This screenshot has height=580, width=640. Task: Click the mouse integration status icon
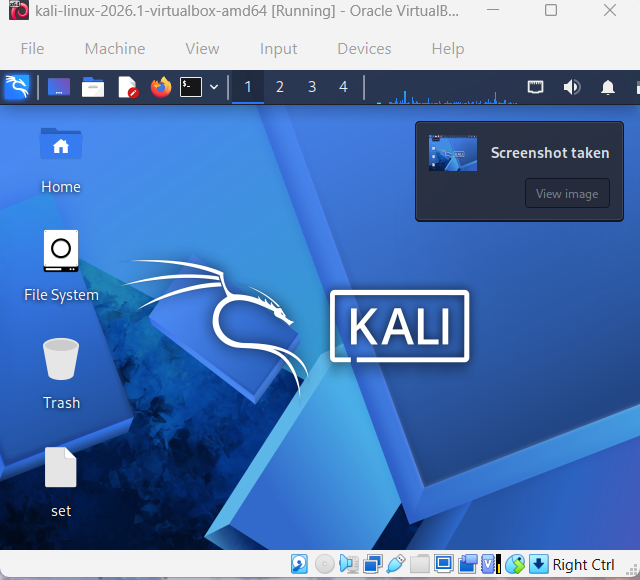coord(515,564)
